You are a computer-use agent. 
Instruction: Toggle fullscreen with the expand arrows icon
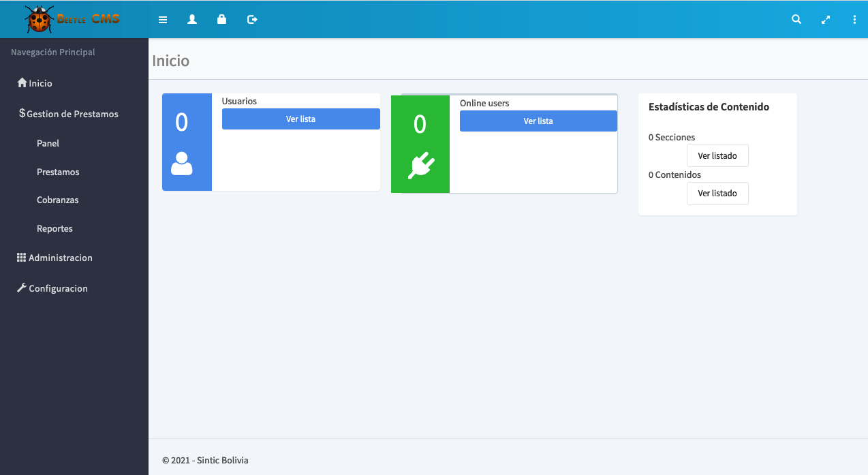[826, 20]
